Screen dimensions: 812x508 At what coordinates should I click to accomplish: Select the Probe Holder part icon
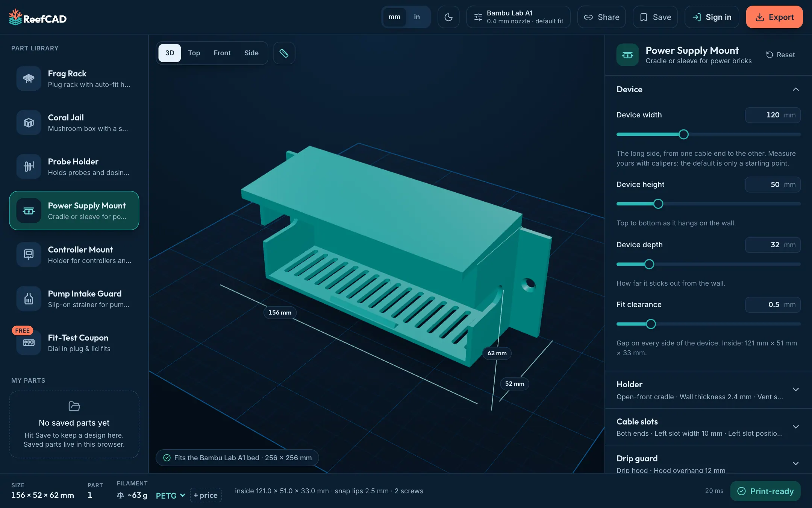[x=29, y=166]
